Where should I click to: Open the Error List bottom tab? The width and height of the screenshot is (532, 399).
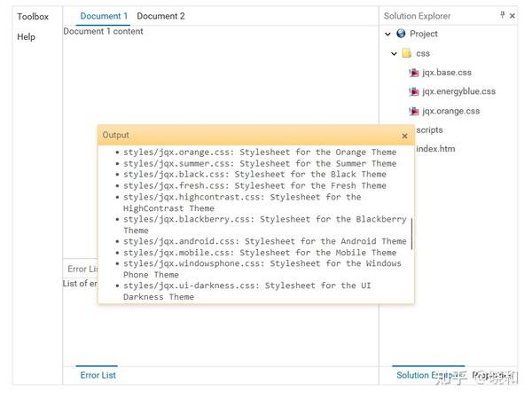pos(98,375)
